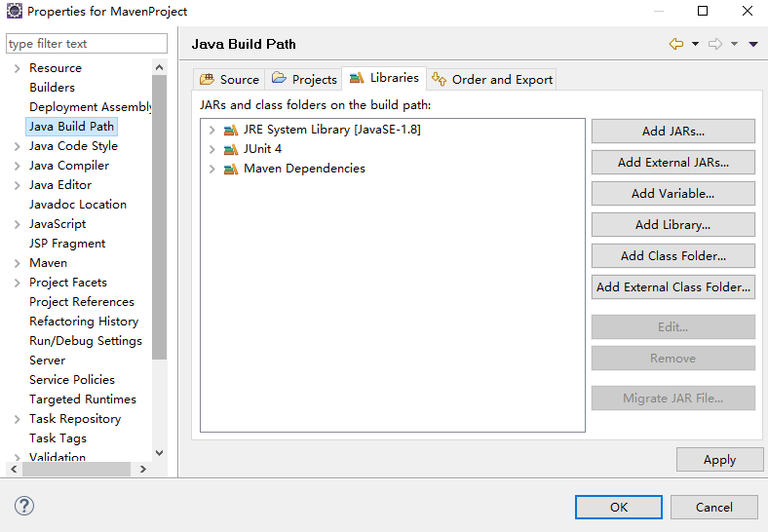
Task: Expand Java Code Style category
Action: coord(18,146)
